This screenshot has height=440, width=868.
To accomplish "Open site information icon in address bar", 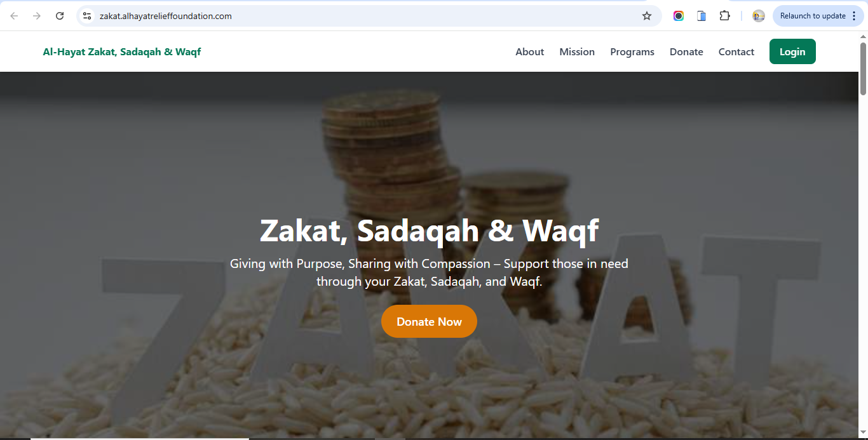I will tap(88, 16).
